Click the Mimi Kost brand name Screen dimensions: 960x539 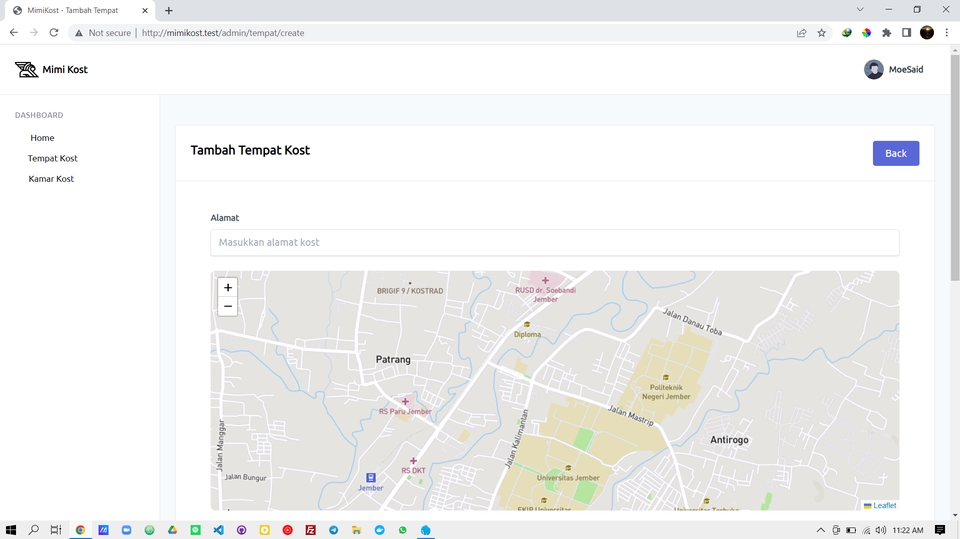click(65, 69)
